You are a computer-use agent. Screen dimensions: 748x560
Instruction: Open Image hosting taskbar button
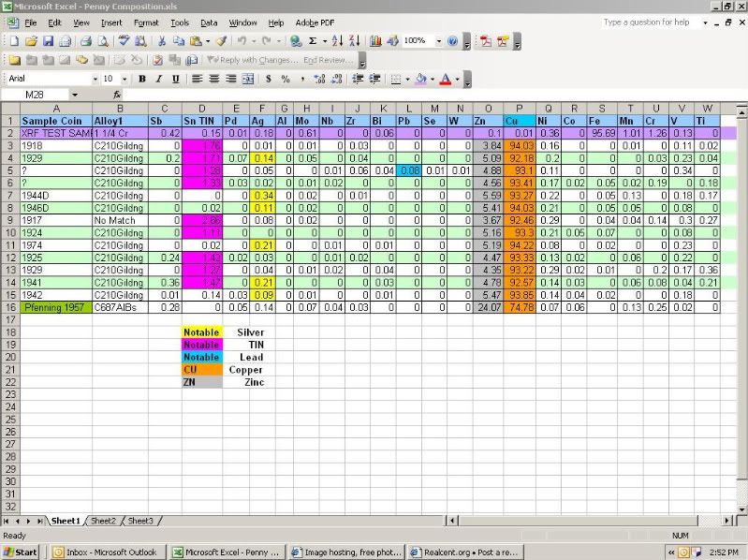tap(347, 553)
